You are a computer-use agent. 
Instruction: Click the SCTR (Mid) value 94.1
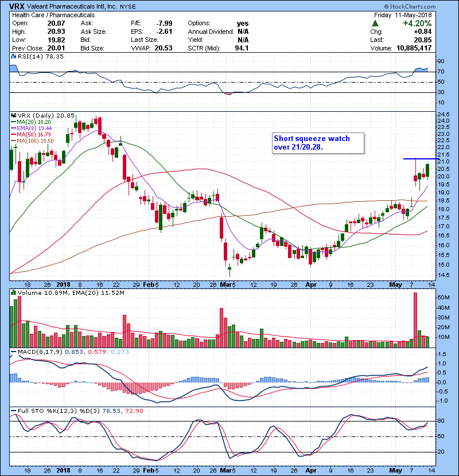(242, 48)
